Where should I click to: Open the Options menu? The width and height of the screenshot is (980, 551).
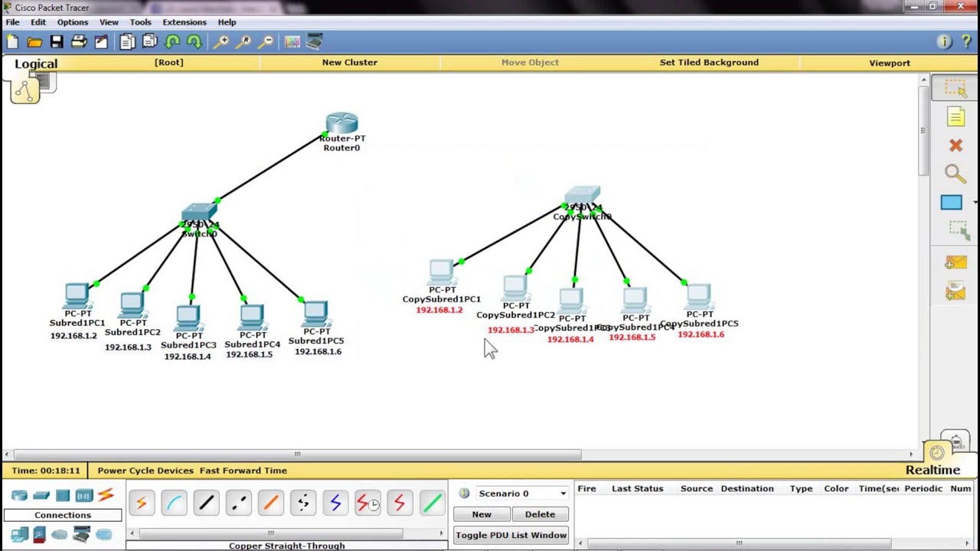[x=73, y=22]
